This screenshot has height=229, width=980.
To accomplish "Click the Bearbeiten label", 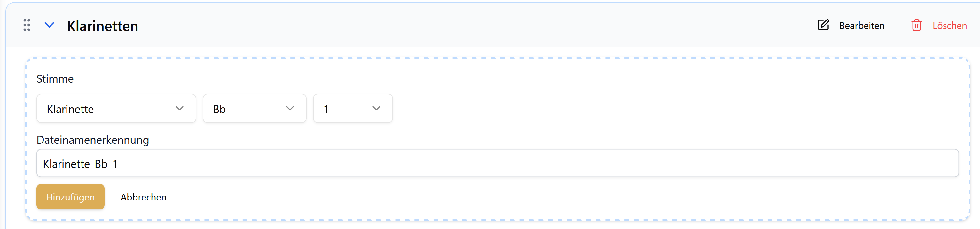I will click(862, 26).
